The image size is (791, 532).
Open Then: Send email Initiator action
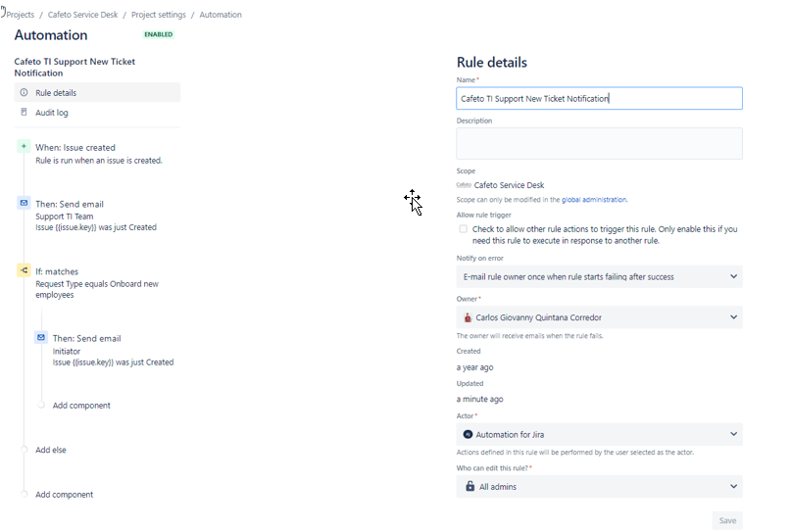tap(87, 338)
